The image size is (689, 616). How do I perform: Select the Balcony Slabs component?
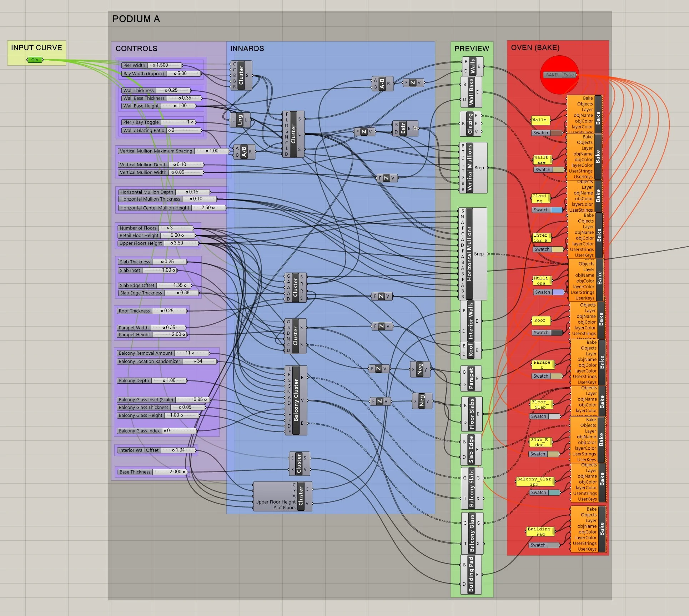click(x=472, y=488)
